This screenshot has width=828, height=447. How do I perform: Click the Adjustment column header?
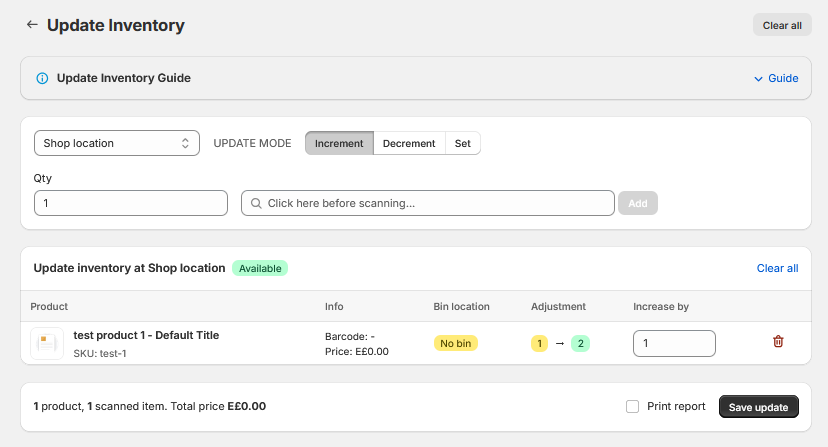[558, 306]
